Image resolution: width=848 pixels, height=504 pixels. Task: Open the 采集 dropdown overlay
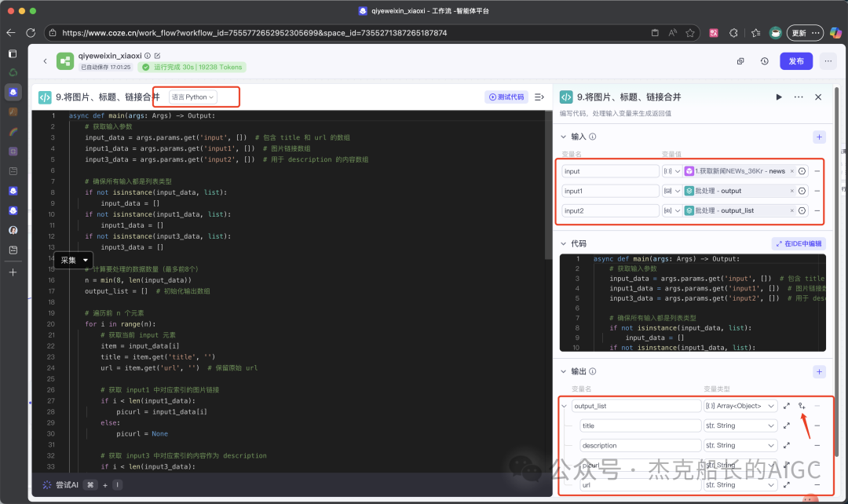(74, 260)
